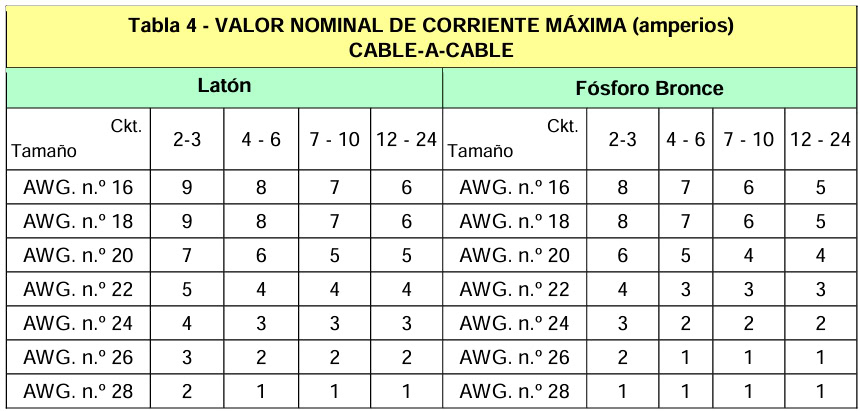Screen dimensions: 860x411
Task: Select Latón AWG 20 value for 4 - 6 circuits
Action: click(x=261, y=255)
